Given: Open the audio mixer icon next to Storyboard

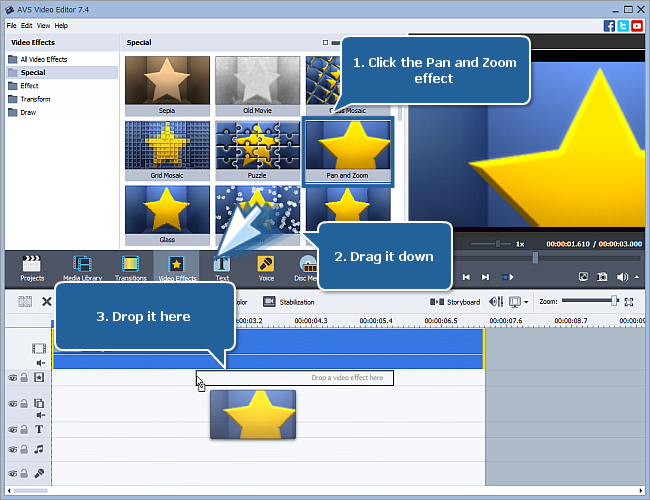Looking at the screenshot, I should point(496,302).
